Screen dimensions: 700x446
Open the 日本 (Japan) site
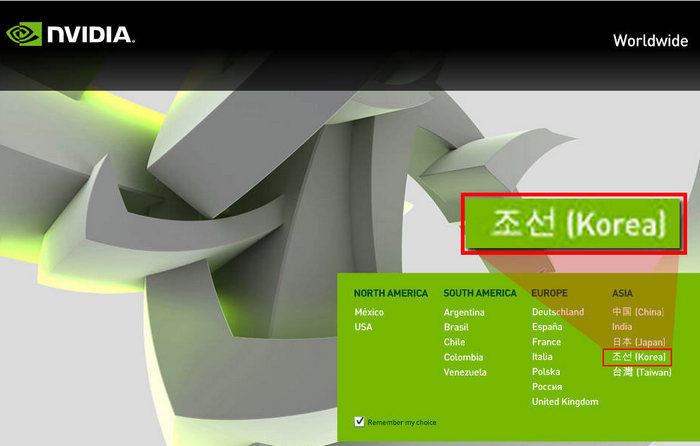638,342
